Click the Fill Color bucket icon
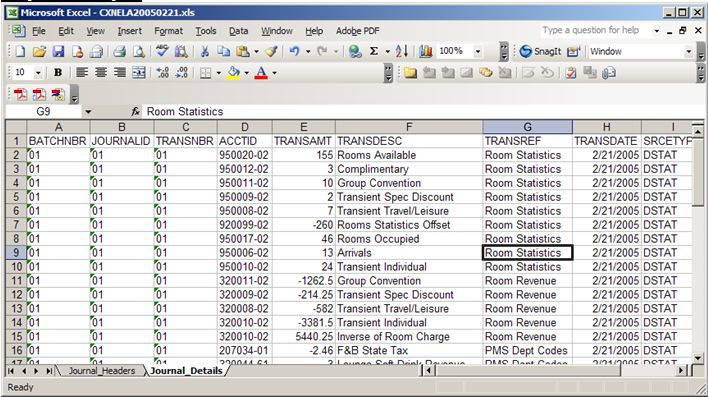 click(x=233, y=73)
